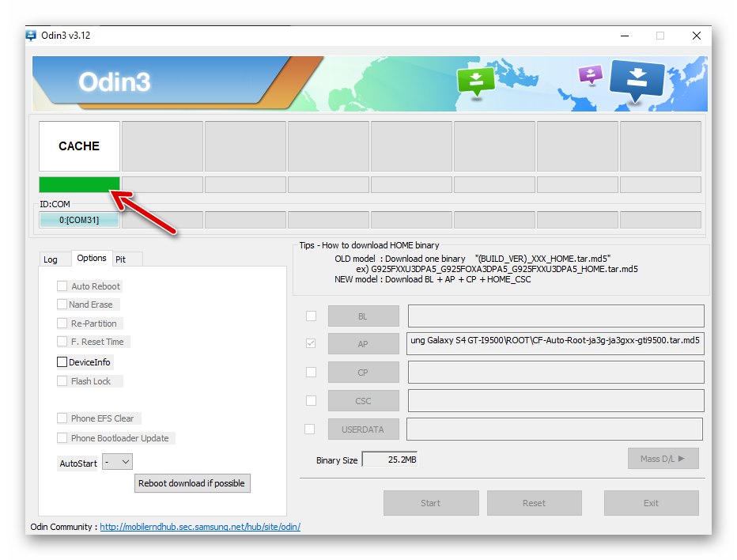737x560 pixels.
Task: Click the 0:[COM31] port box
Action: [79, 220]
